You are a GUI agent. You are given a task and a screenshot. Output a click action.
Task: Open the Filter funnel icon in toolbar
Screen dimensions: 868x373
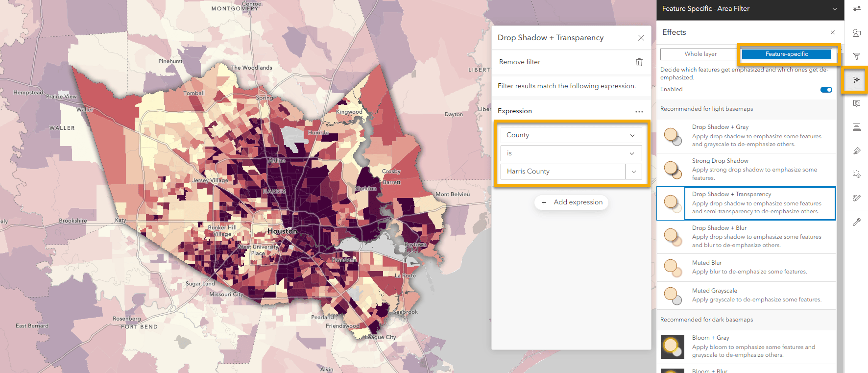[x=857, y=56]
